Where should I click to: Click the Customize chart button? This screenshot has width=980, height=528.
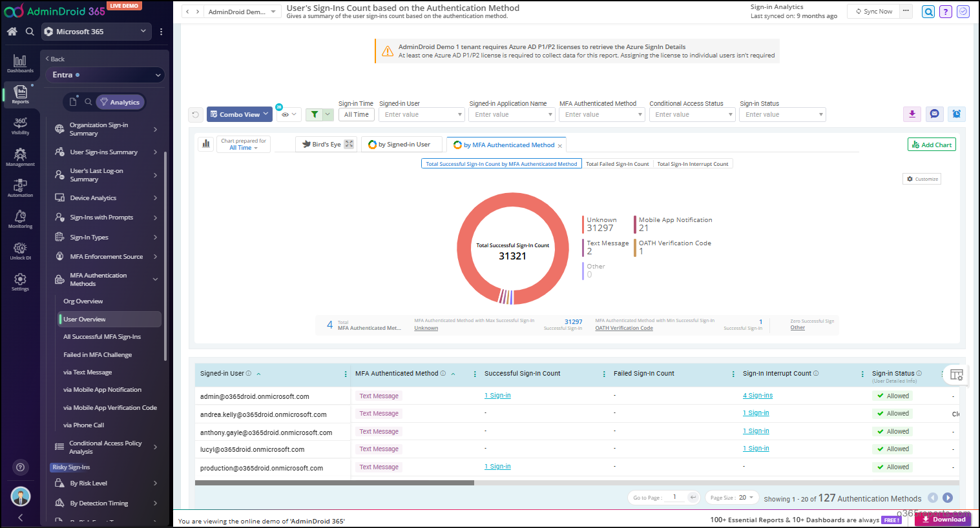pos(922,179)
